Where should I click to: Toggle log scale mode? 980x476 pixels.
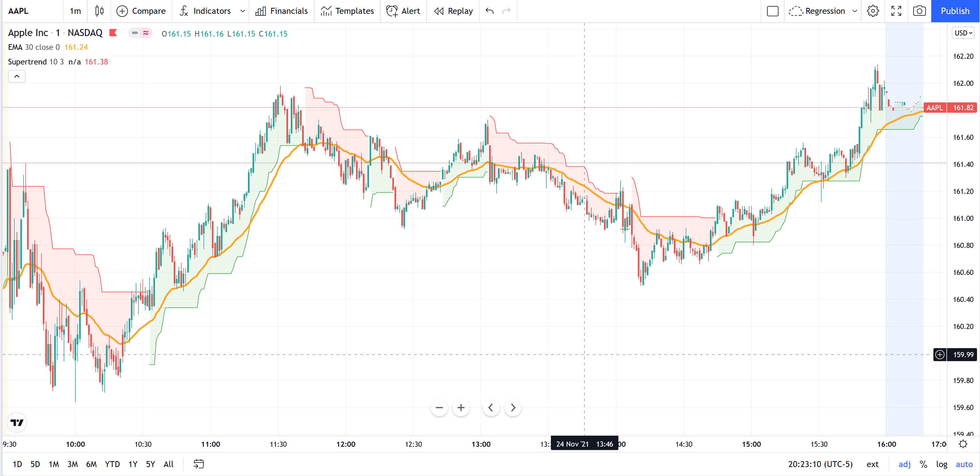pyautogui.click(x=942, y=464)
